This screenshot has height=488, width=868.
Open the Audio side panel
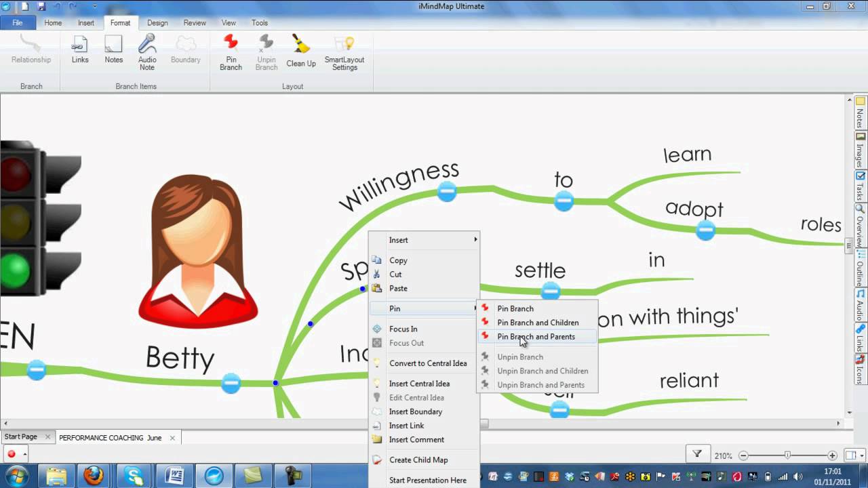[860, 306]
